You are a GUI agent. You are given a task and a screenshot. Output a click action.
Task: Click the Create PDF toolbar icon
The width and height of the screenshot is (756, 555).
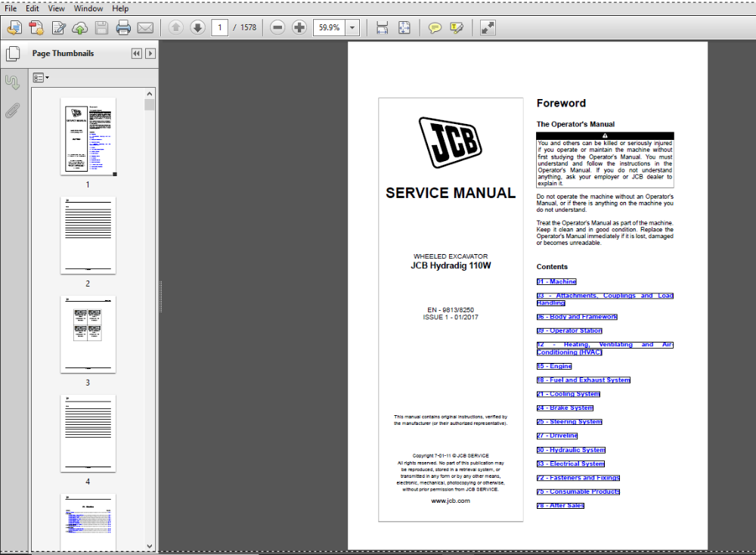click(14, 28)
